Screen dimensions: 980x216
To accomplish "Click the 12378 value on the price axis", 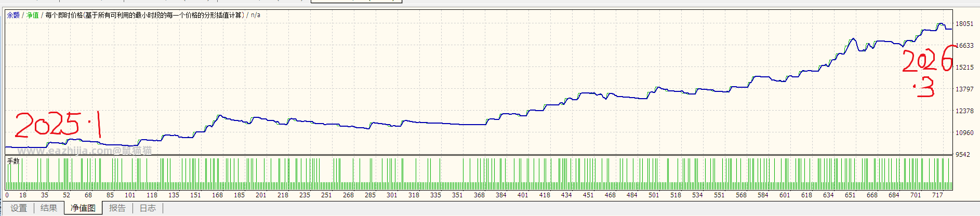I will pos(964,111).
